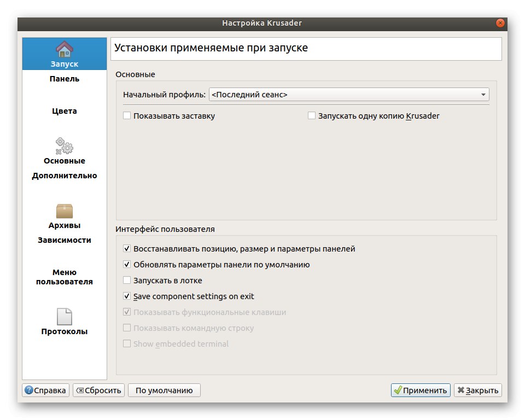The width and height of the screenshot is (525, 420).
Task: Uncheck Save component settings on exit
Action: coord(127,296)
